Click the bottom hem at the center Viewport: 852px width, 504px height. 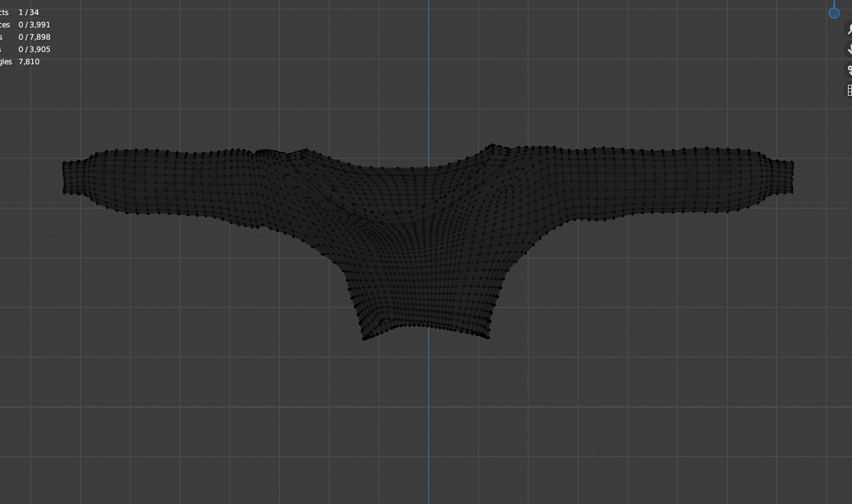[428, 326]
